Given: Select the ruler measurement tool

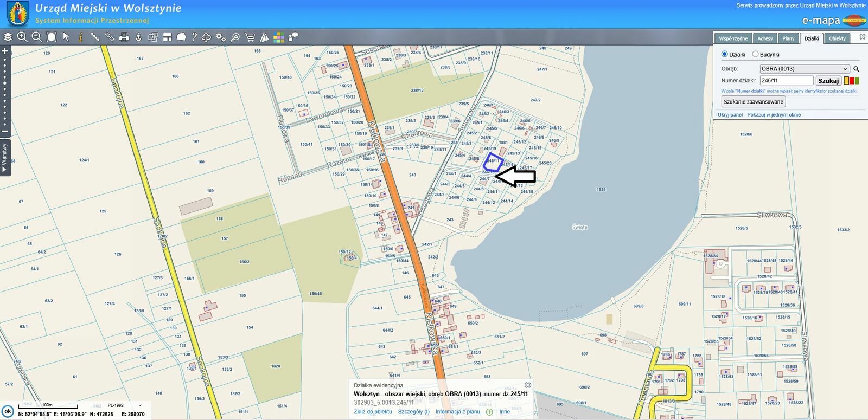Looking at the screenshot, I should [x=95, y=37].
